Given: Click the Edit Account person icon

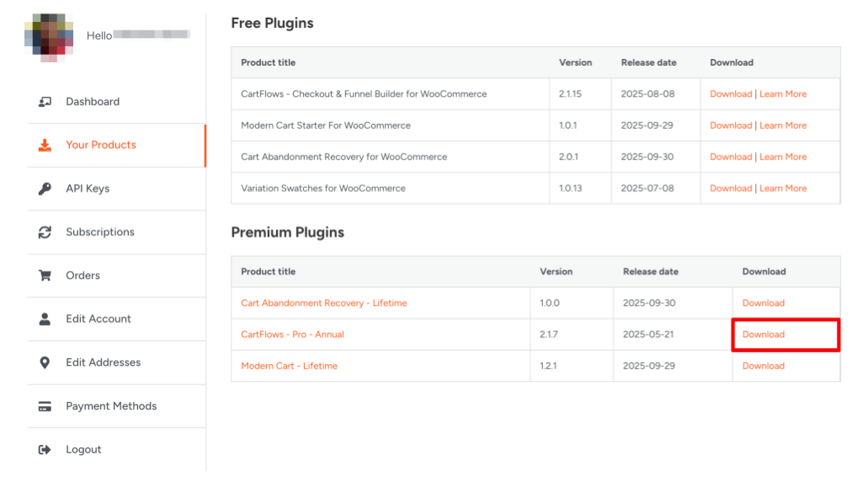Looking at the screenshot, I should pyautogui.click(x=45, y=319).
